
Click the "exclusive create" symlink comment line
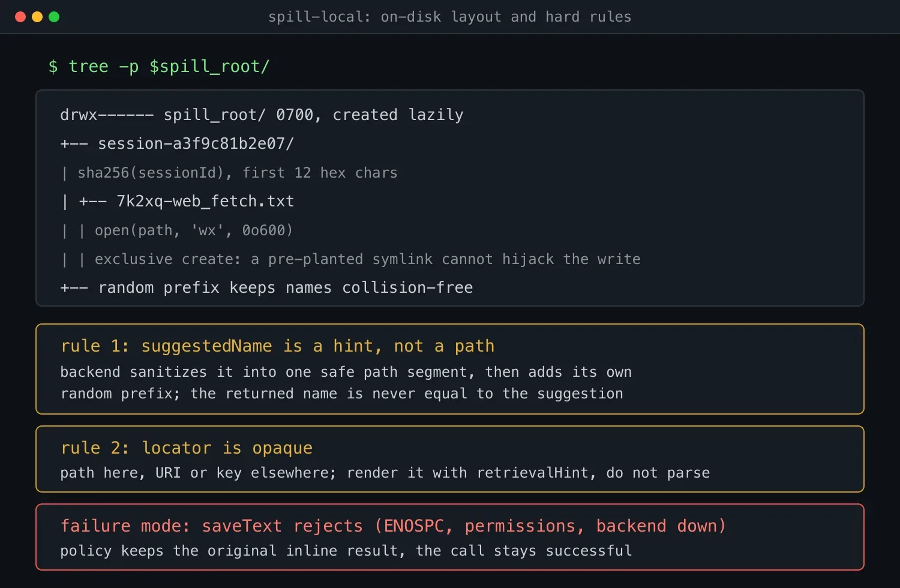(x=350, y=259)
